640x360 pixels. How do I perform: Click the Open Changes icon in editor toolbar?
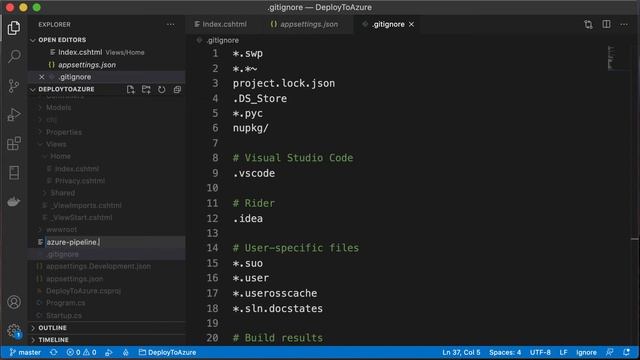588,24
